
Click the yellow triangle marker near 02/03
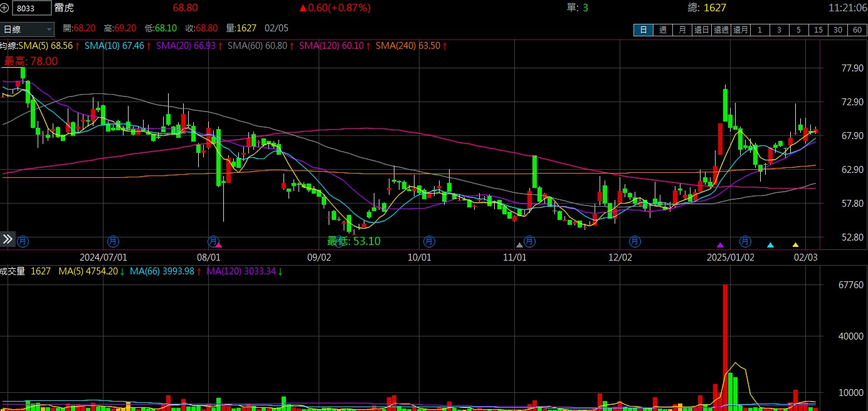pyautogui.click(x=795, y=245)
